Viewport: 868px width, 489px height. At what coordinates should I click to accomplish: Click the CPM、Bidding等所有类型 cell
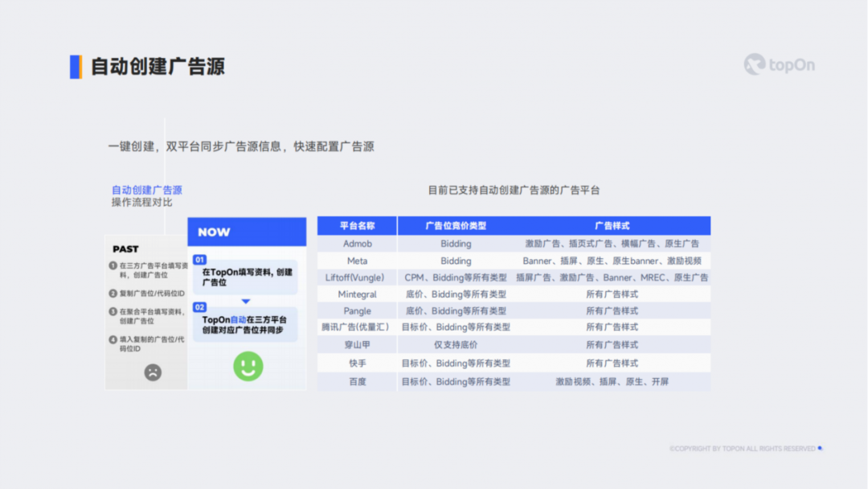pos(456,277)
